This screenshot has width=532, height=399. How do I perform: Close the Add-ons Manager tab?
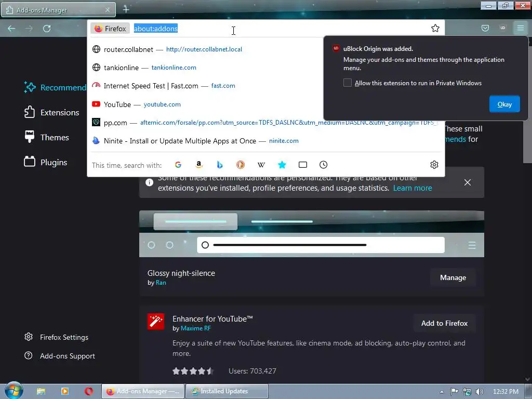[x=108, y=10]
